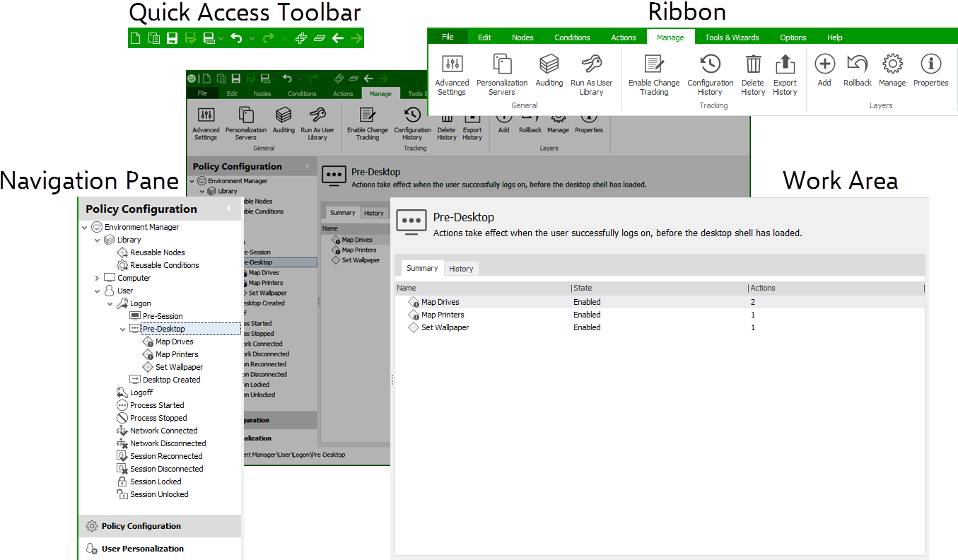This screenshot has height=560, width=958.
Task: Click Save As icon in enlarged Quick Access Toolbar
Action: 209,38
